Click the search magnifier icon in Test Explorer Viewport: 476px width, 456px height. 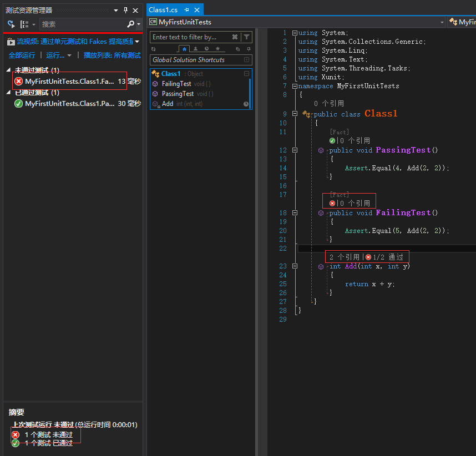click(131, 24)
